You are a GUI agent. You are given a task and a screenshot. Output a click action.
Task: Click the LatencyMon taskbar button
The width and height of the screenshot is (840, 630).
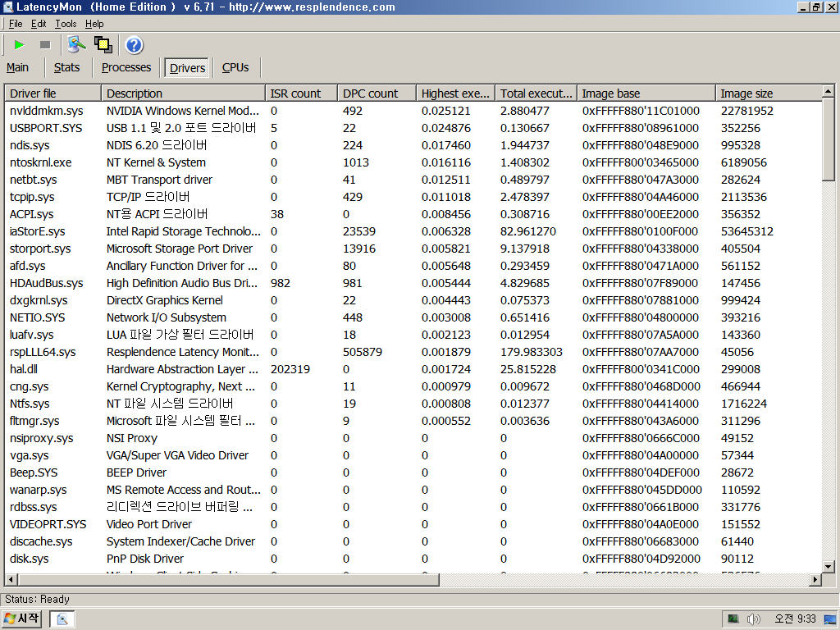62,619
